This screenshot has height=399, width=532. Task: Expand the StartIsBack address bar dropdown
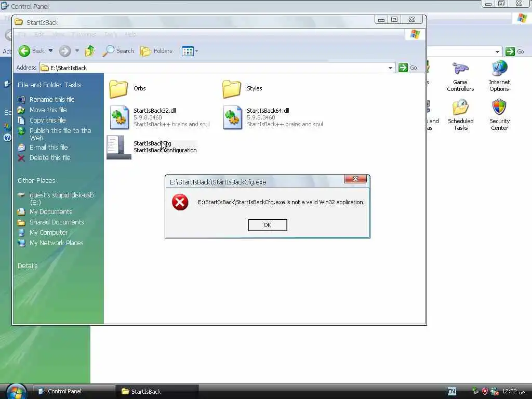click(x=390, y=68)
